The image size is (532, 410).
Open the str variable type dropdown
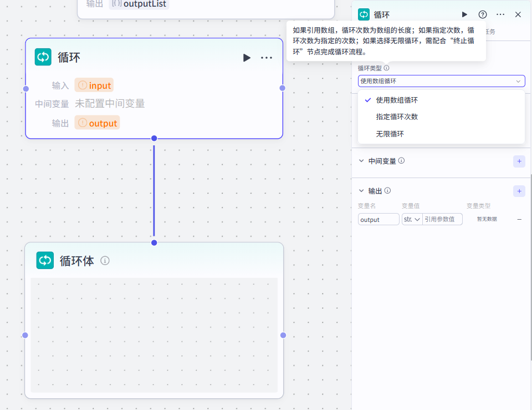click(412, 220)
